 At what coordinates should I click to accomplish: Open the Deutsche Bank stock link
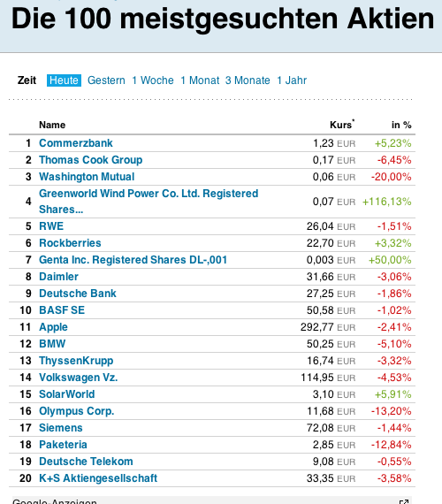pyautogui.click(x=78, y=294)
